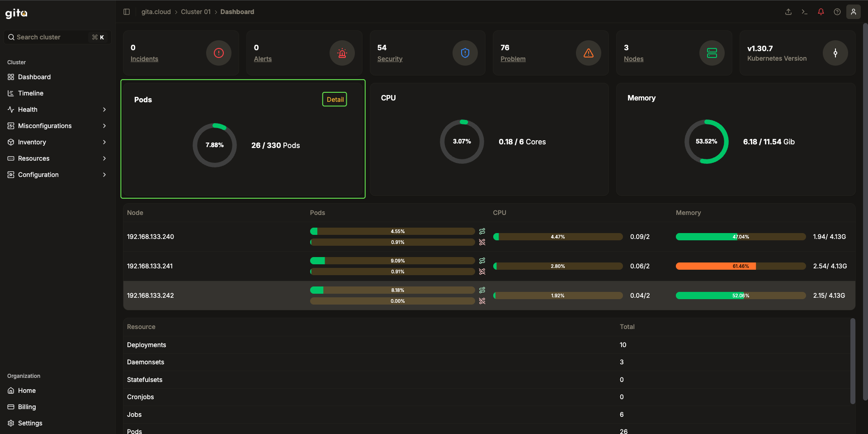Open Settings under Organization
Image resolution: width=868 pixels, height=434 pixels.
57,423
